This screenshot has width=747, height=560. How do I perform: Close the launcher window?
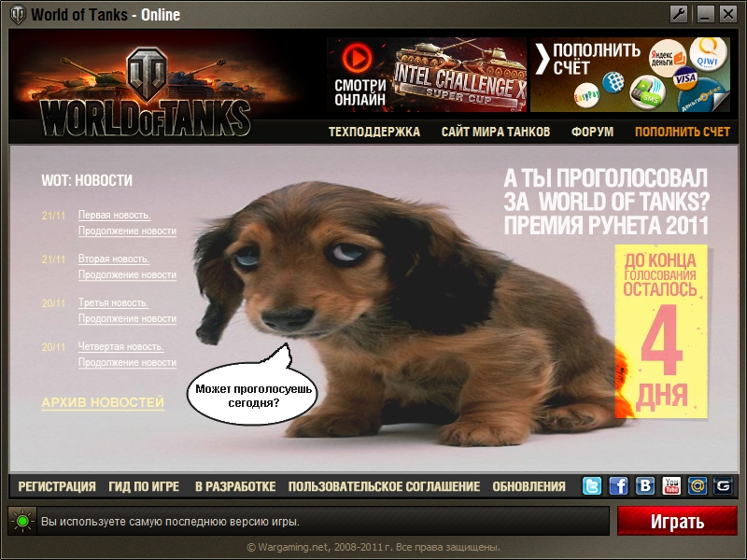pos(728,14)
